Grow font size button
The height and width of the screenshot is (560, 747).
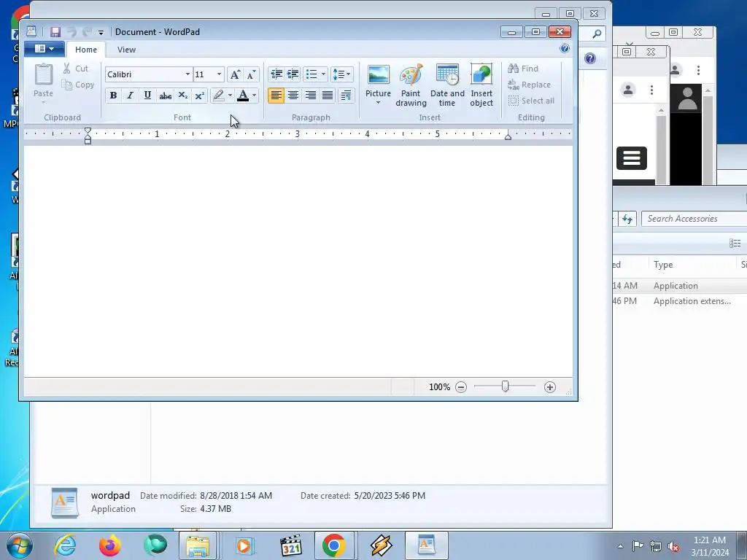(235, 74)
